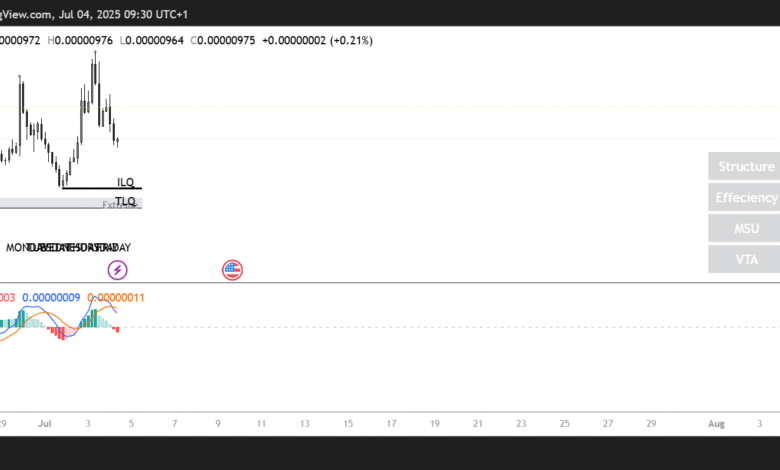Image resolution: width=780 pixels, height=470 pixels.
Task: Click the gray TLQ zone rectangle
Action: coord(71,203)
